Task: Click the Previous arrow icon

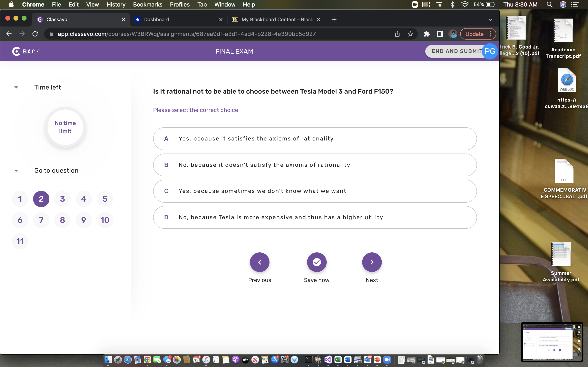Action: click(259, 262)
